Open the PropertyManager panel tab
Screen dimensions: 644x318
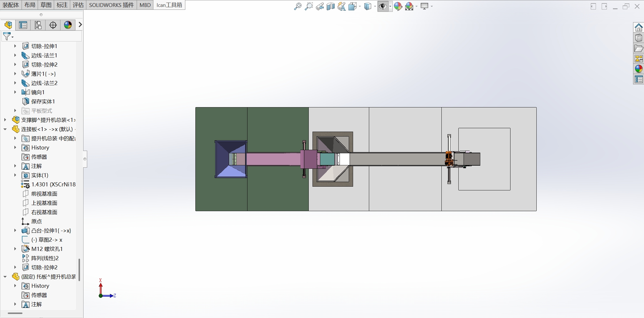[23, 25]
